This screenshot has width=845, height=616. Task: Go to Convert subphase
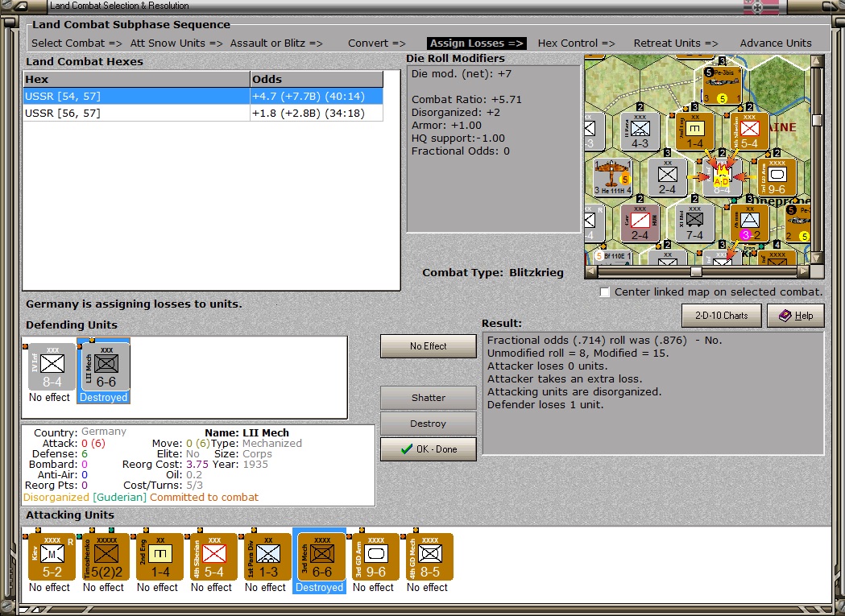377,43
